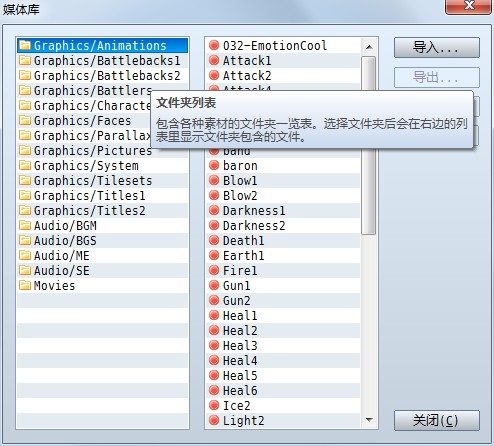Click the red dot icon beside Darkness1
This screenshot has height=446, width=494.
[x=214, y=210]
